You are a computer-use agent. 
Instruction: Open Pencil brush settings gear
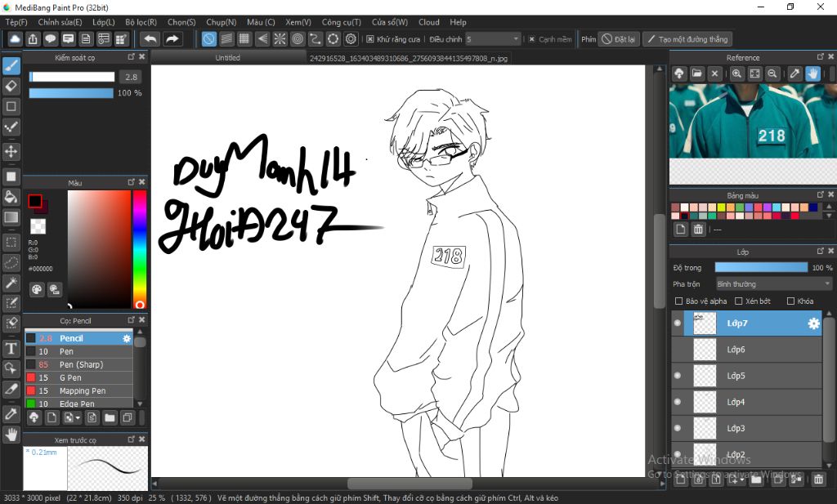[x=127, y=338]
